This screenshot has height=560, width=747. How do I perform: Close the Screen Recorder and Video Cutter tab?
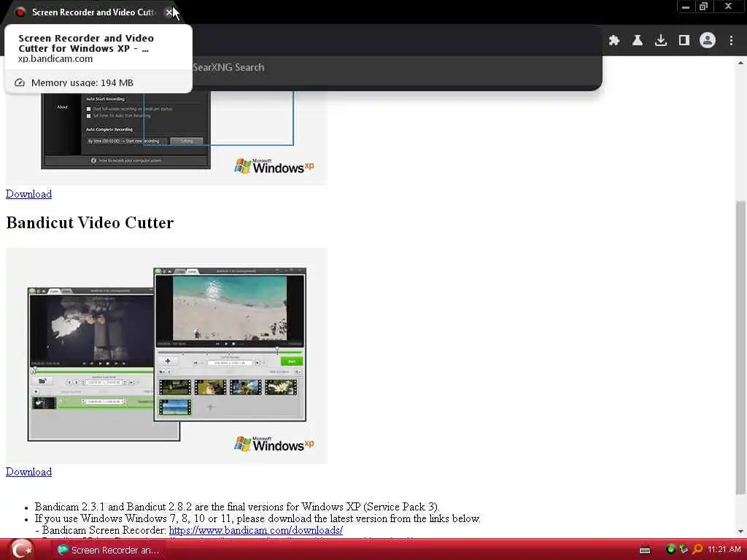tap(169, 12)
